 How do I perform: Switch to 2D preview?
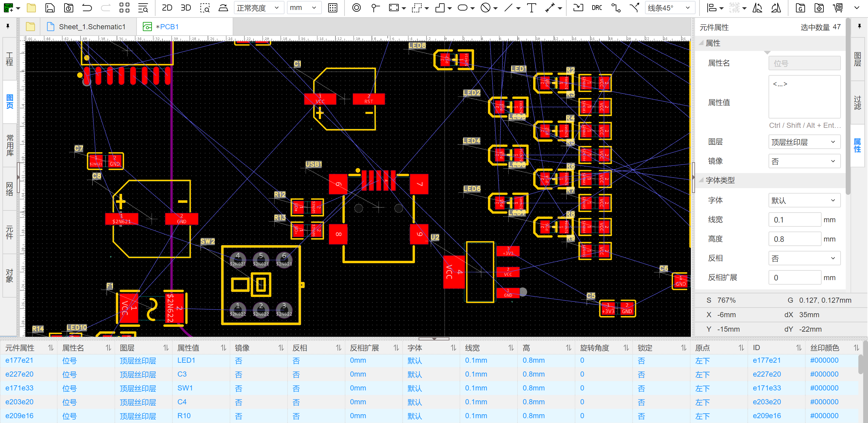coord(167,8)
